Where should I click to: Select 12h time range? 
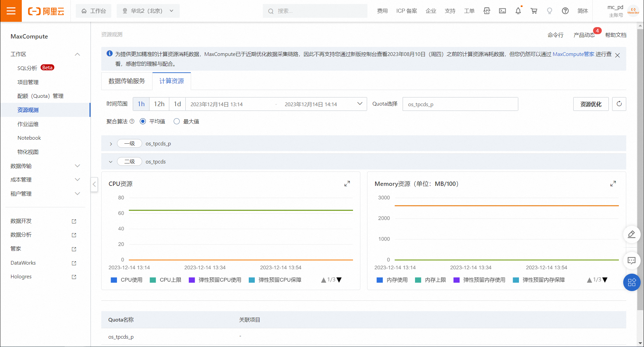tap(159, 104)
